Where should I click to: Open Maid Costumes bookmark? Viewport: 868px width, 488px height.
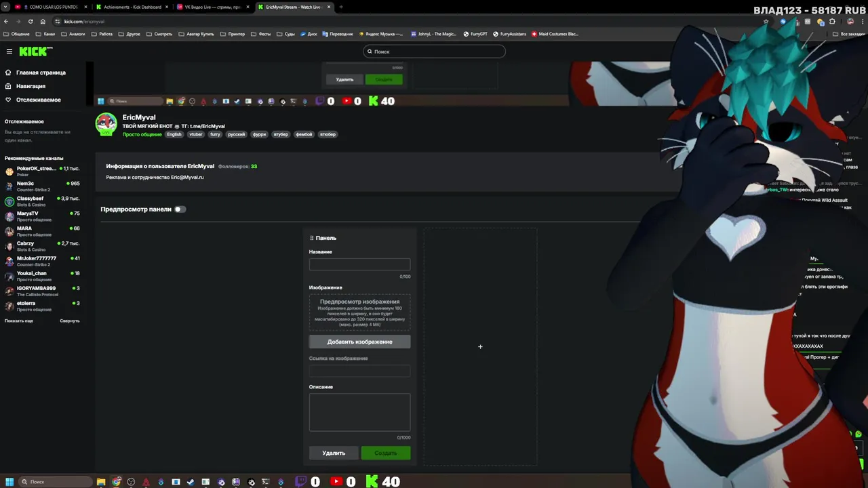pyautogui.click(x=555, y=34)
